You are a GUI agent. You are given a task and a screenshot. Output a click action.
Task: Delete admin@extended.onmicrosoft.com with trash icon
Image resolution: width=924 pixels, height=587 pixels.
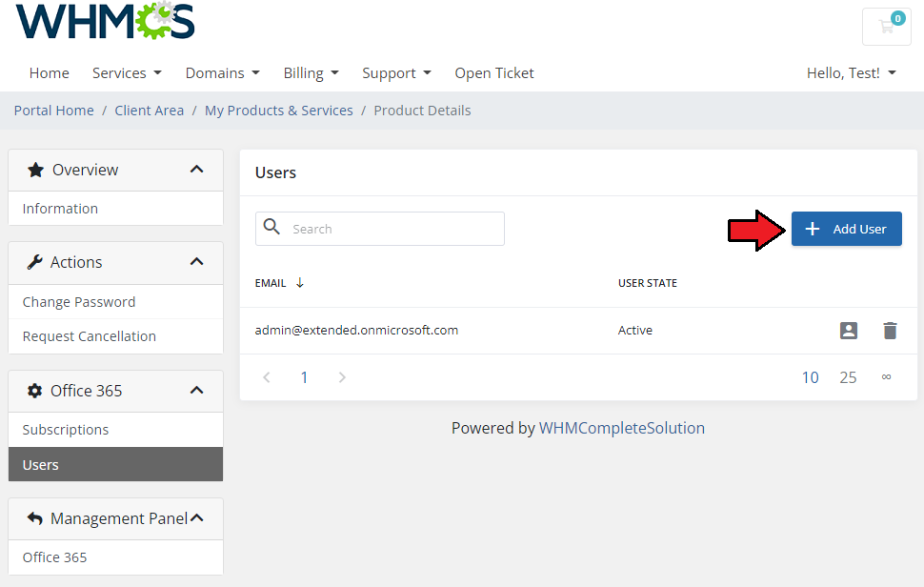(x=890, y=331)
